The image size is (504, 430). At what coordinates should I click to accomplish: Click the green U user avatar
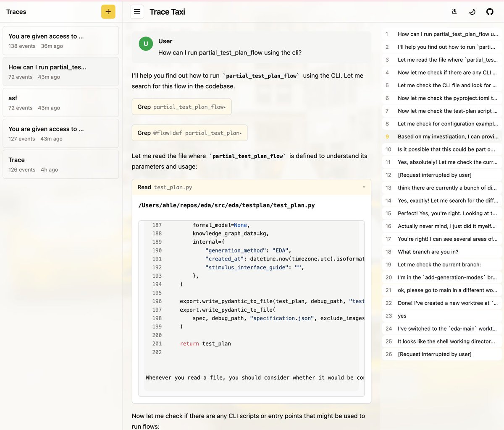coord(146,44)
